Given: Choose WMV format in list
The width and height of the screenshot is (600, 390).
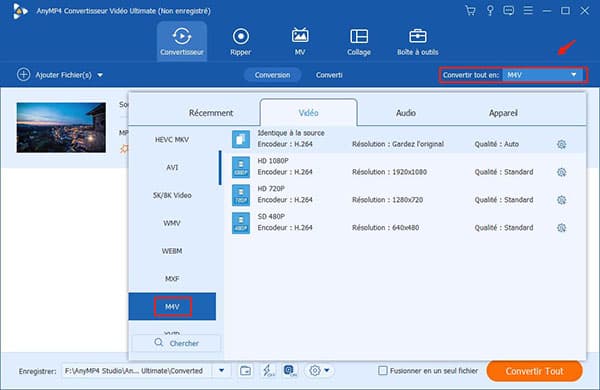Looking at the screenshot, I should [x=172, y=223].
